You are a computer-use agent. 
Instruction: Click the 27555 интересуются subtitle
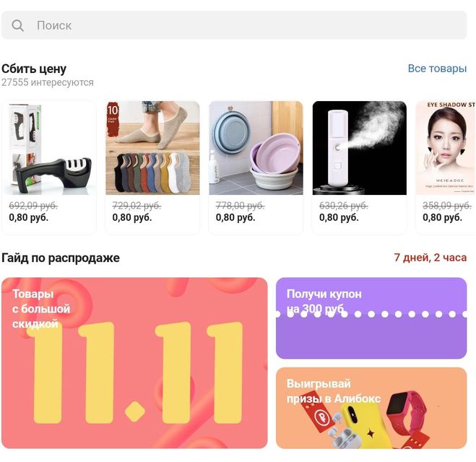[x=48, y=82]
